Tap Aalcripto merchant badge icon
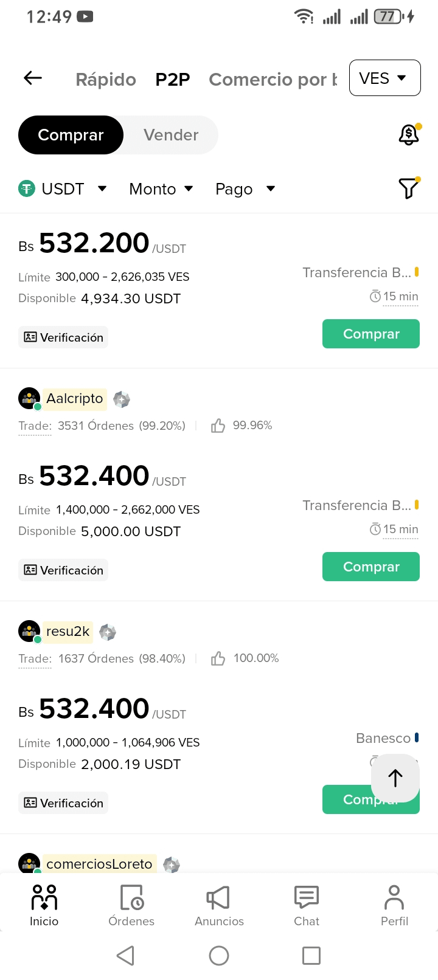The image size is (438, 980). pyautogui.click(x=122, y=399)
